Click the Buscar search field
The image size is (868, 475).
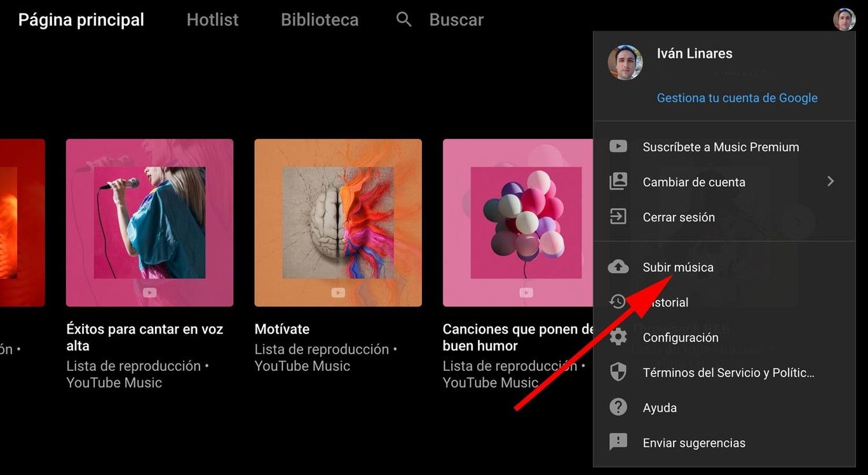(x=456, y=20)
